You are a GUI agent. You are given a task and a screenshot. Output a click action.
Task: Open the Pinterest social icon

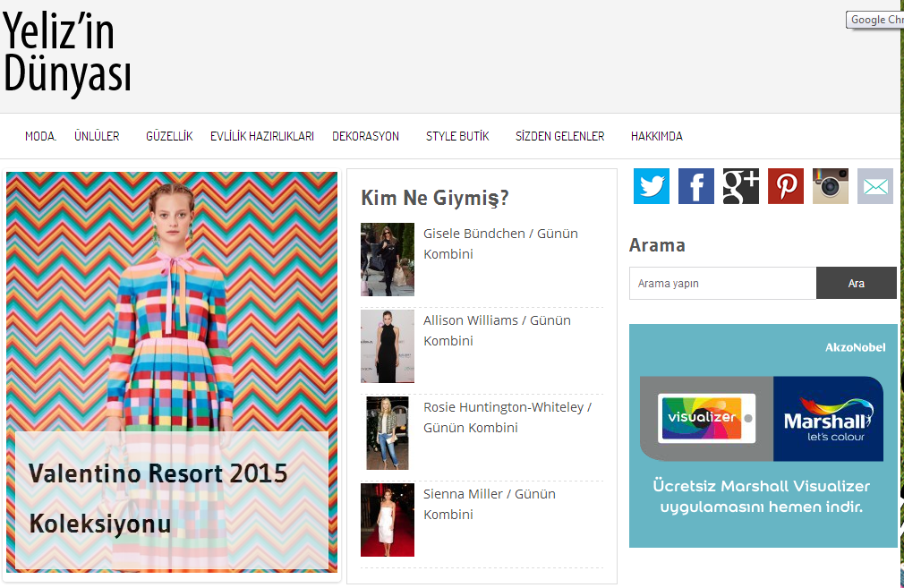786,186
